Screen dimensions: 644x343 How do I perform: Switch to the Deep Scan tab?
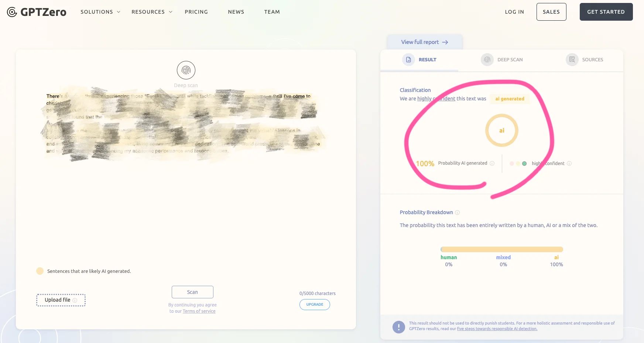(x=502, y=60)
